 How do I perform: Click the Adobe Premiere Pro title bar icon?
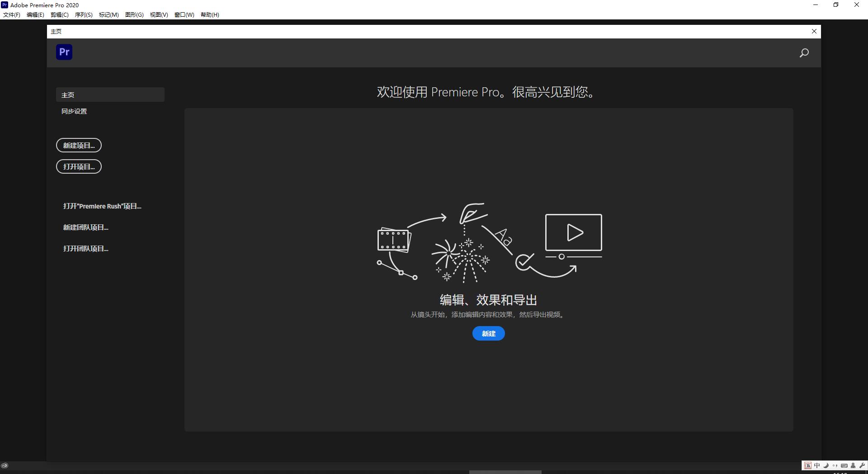point(5,5)
